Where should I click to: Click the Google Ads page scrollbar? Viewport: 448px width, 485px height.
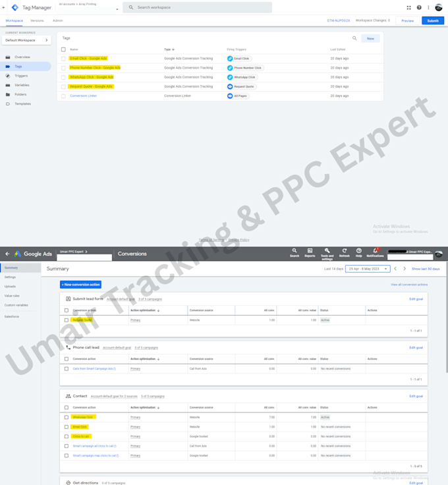pyautogui.click(x=447, y=317)
